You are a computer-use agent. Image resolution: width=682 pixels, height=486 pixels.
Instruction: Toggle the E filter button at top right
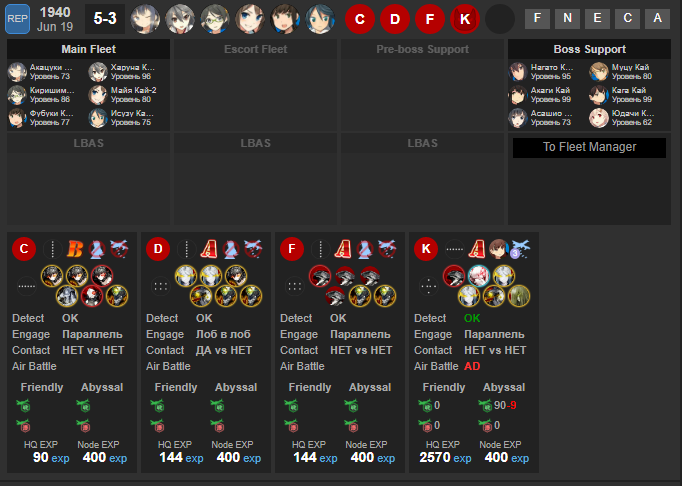click(x=597, y=19)
